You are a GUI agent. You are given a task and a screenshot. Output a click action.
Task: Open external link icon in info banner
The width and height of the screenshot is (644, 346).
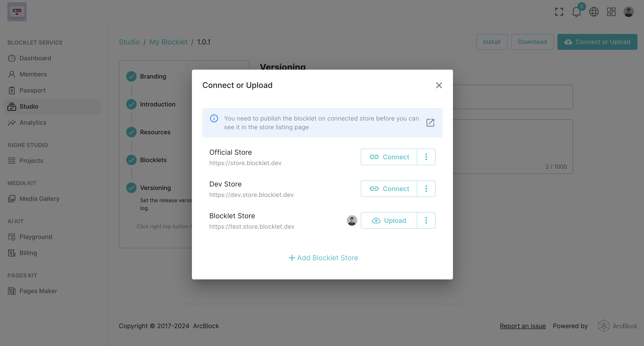430,123
